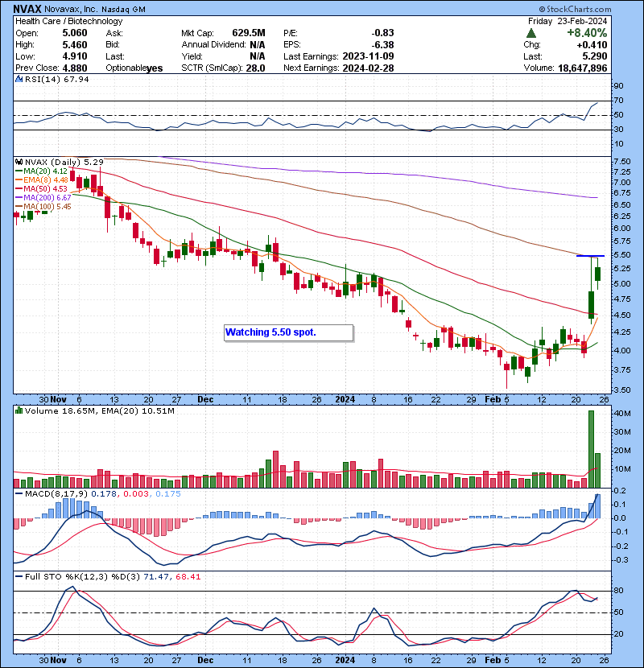Click Last Earnings date 2023-11-09
This screenshot has height=668, width=644.
coord(368,56)
